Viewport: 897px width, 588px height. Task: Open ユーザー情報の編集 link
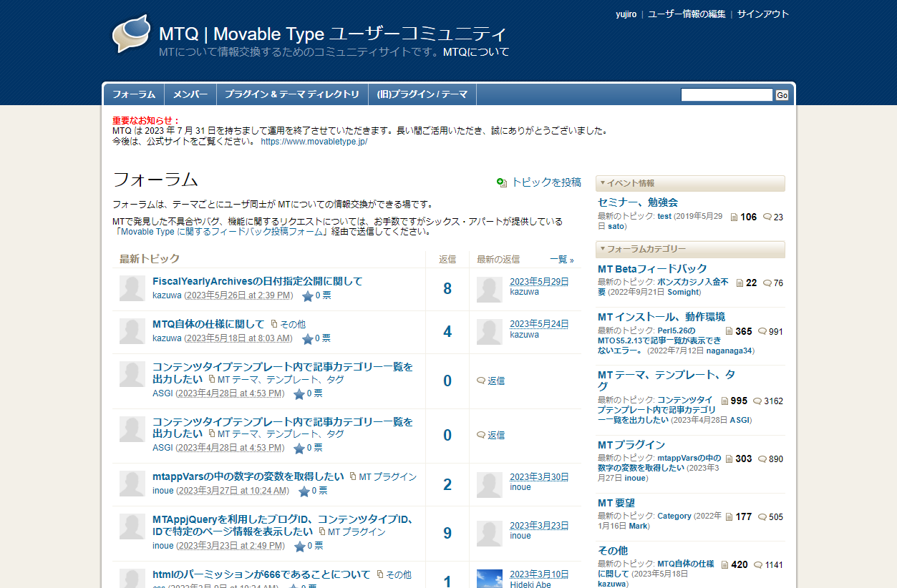point(687,14)
